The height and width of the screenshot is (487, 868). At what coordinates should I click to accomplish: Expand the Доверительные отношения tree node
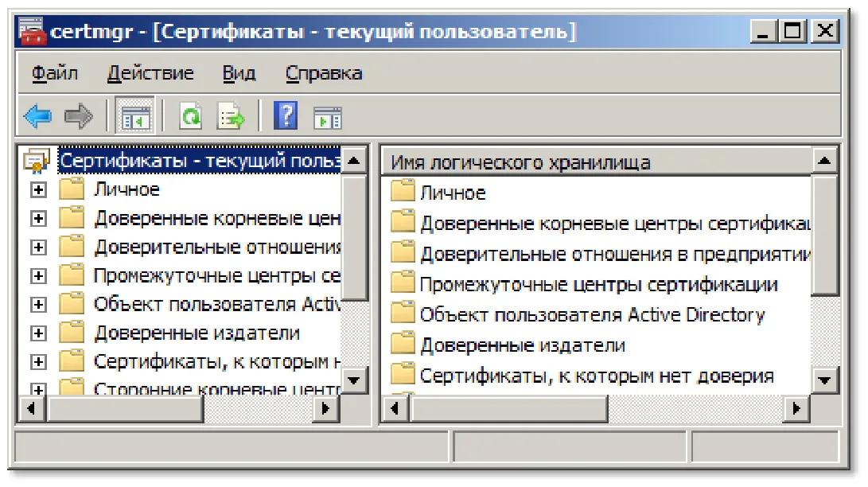point(38,247)
